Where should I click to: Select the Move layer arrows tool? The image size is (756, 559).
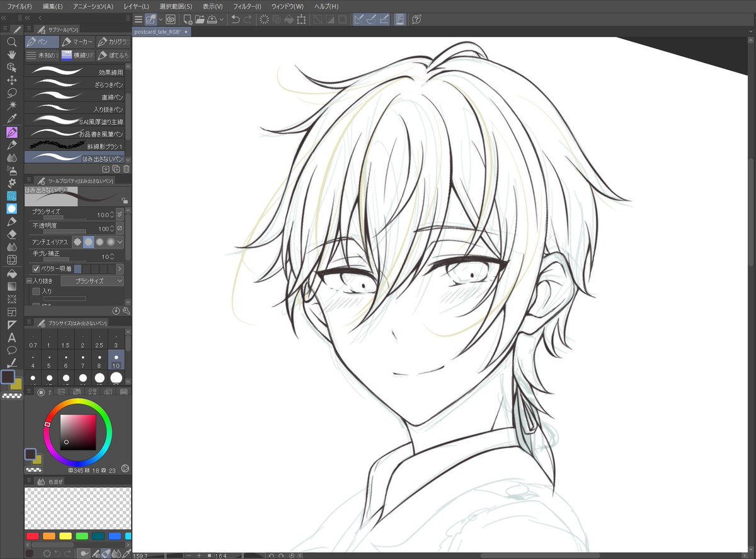11,80
